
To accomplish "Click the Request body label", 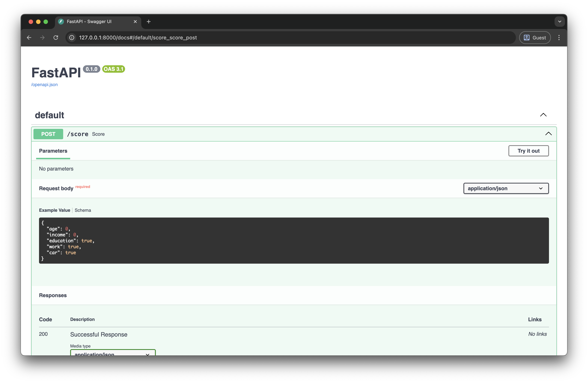I will pos(56,188).
